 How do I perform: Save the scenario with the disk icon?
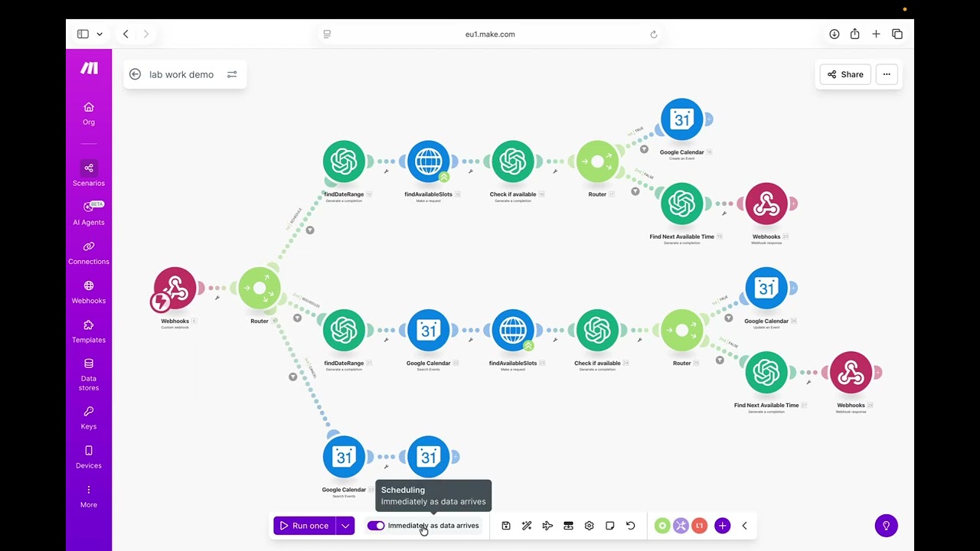point(506,526)
